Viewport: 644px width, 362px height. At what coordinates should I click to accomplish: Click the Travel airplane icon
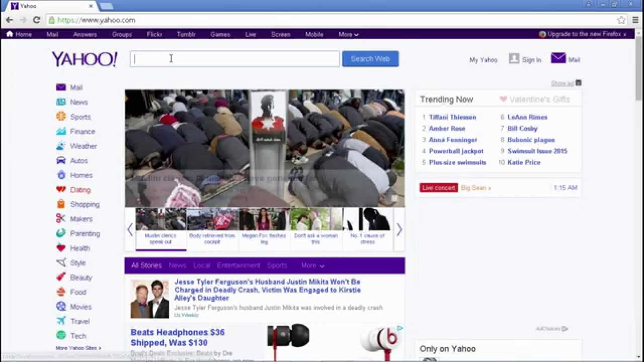61,321
